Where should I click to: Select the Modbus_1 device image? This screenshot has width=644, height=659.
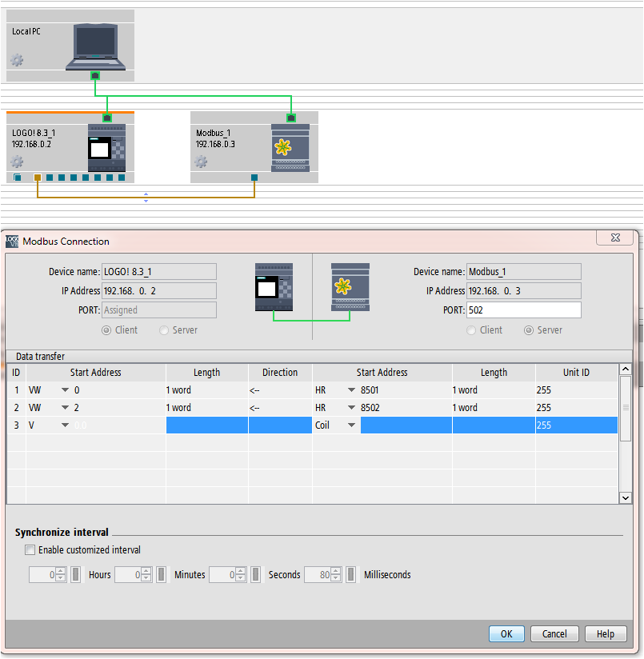click(x=290, y=147)
